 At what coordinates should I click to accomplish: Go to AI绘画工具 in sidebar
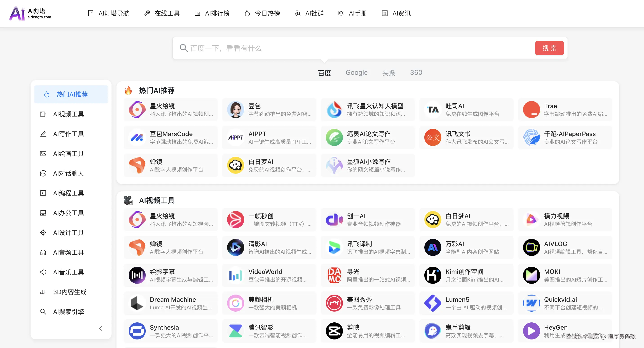click(x=68, y=154)
